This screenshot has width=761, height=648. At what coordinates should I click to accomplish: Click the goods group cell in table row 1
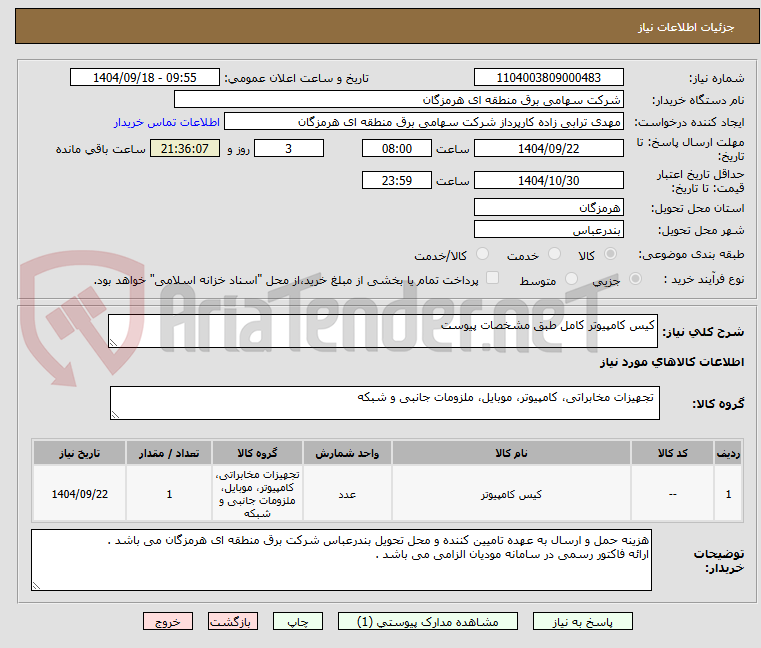pyautogui.click(x=257, y=494)
